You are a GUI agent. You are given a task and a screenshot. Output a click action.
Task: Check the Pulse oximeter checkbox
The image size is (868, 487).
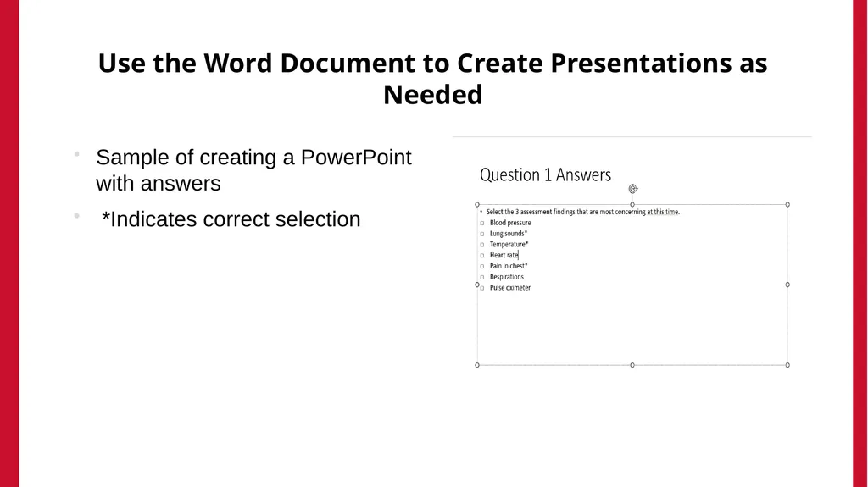click(x=482, y=288)
